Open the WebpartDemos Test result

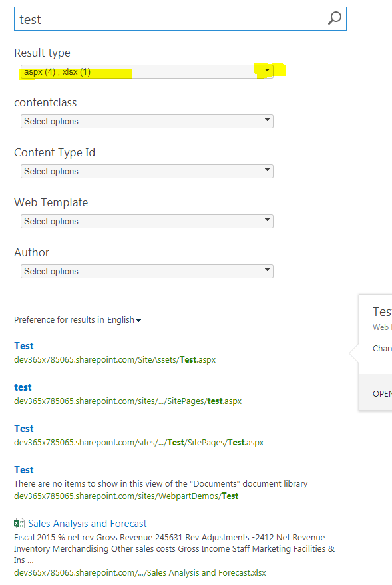tap(23, 469)
